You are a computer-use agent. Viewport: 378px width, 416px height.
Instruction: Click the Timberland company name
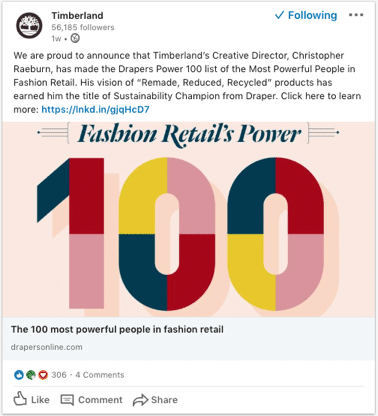pyautogui.click(x=77, y=16)
